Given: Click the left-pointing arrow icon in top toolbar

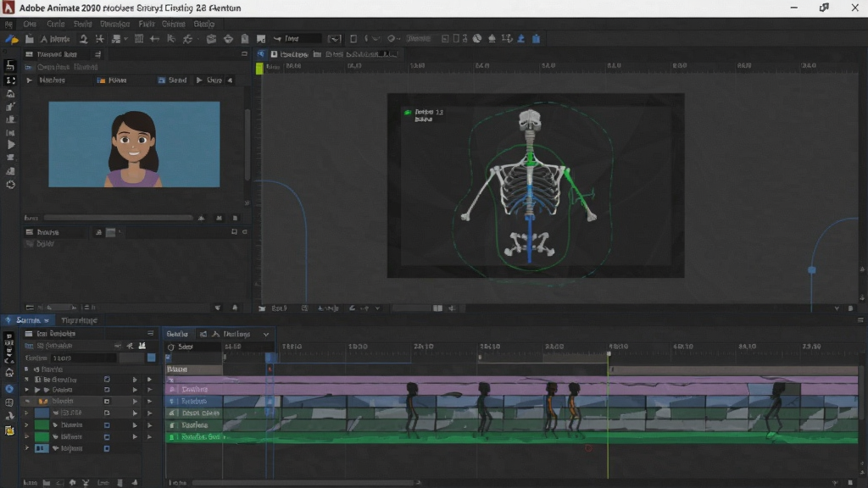Looking at the screenshot, I should (154, 39).
